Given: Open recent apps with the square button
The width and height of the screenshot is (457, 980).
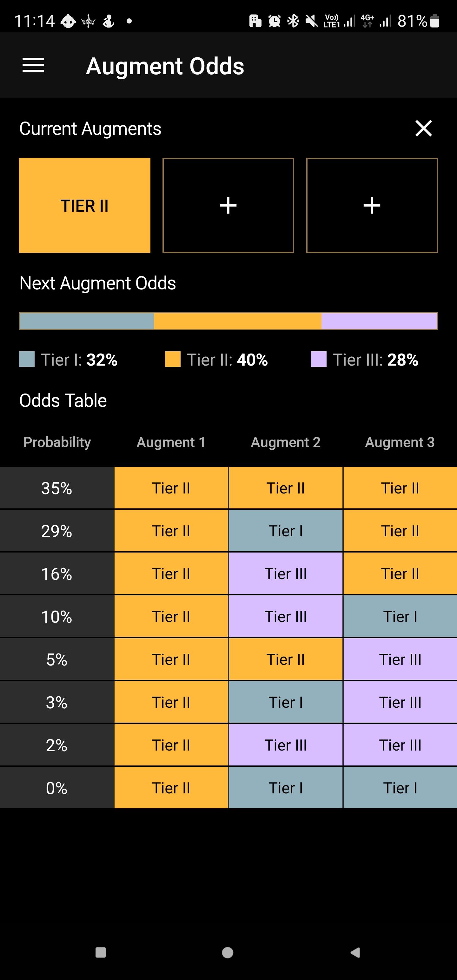Looking at the screenshot, I should [101, 953].
